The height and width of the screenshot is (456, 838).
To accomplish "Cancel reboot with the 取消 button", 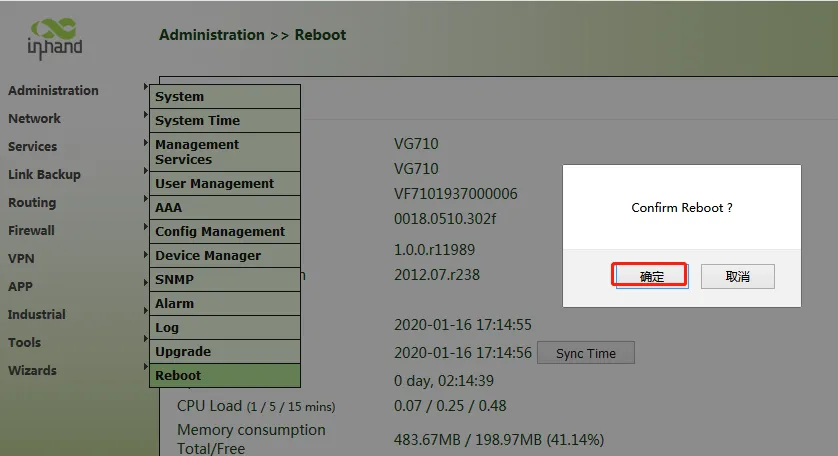I will coord(738,276).
